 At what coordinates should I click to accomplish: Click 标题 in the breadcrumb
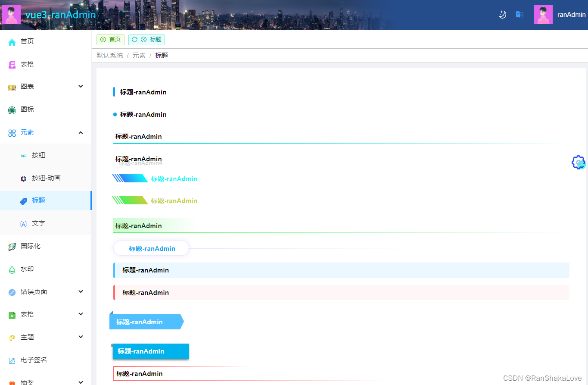click(162, 56)
